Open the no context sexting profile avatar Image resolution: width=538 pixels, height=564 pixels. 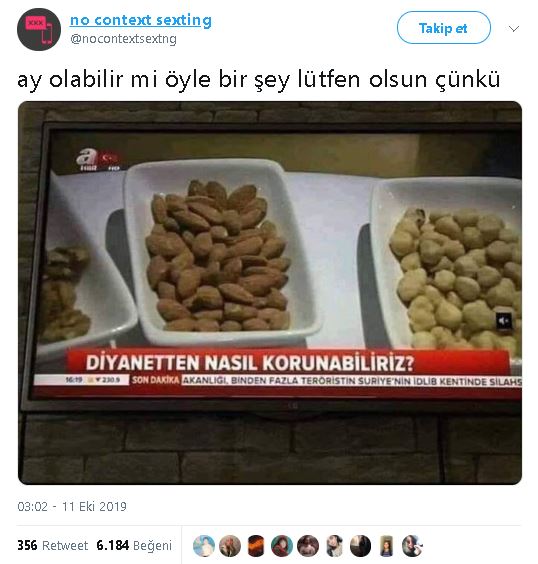39,29
